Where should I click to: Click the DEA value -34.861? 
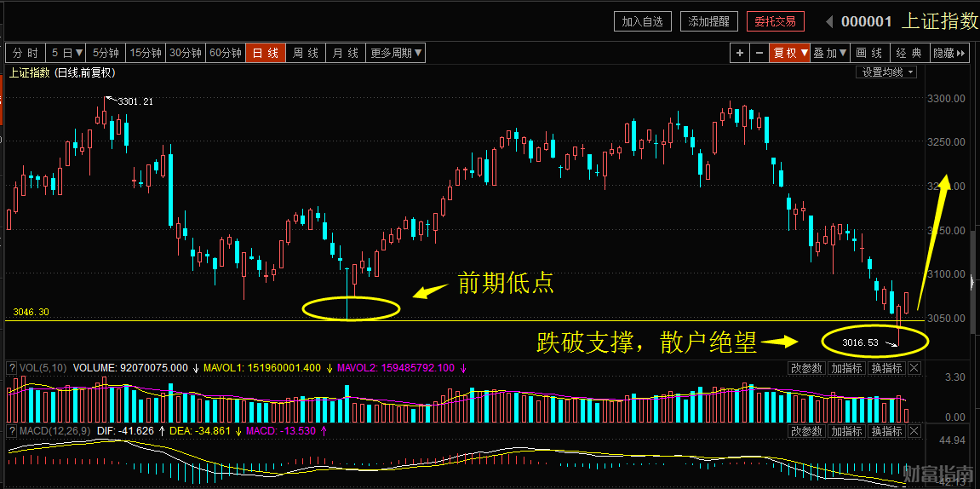[x=213, y=431]
